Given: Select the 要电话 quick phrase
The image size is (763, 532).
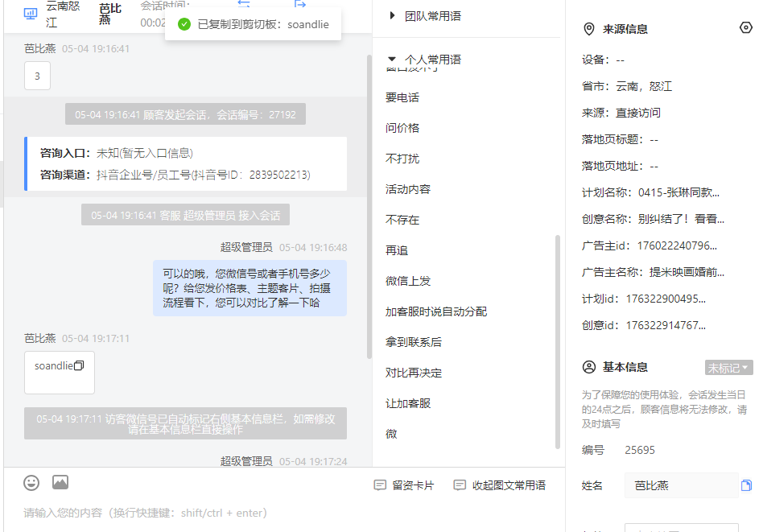Looking at the screenshot, I should pyautogui.click(x=402, y=97).
